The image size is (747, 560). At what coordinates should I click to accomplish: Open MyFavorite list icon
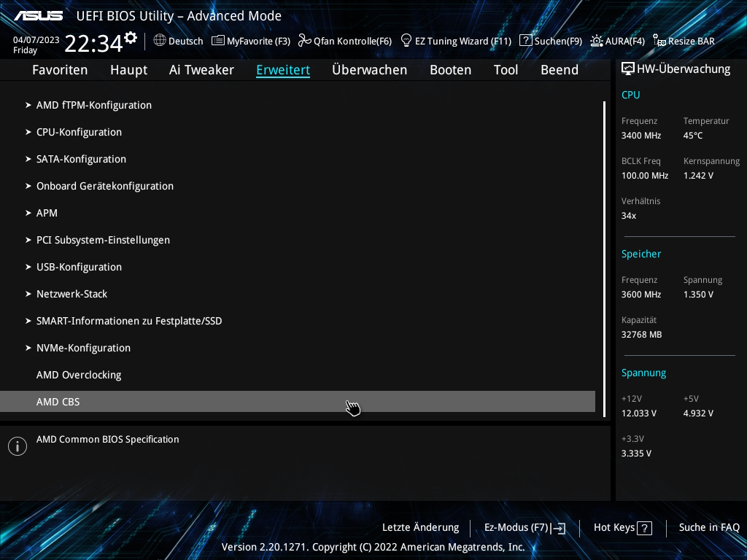(x=217, y=41)
